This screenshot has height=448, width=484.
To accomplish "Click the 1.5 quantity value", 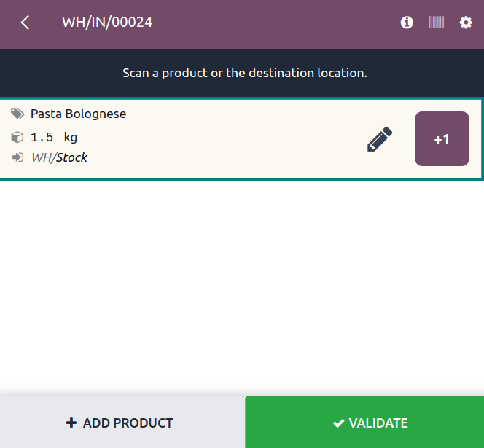I will click(42, 137).
